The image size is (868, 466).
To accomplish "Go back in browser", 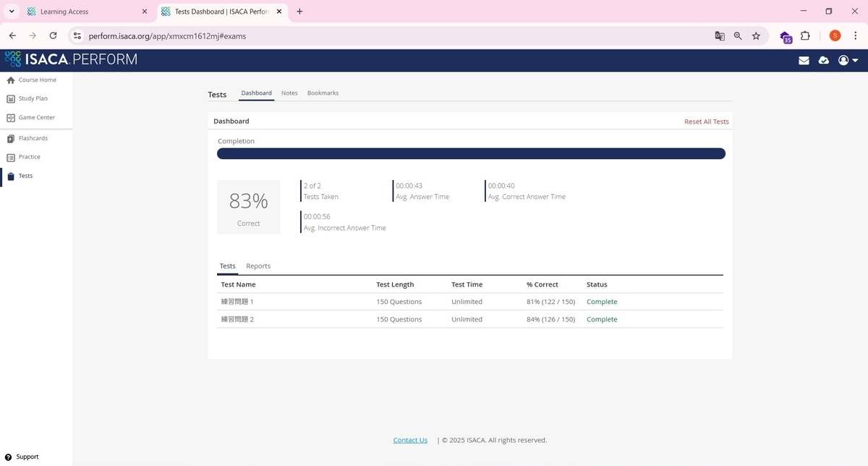I will click(12, 35).
